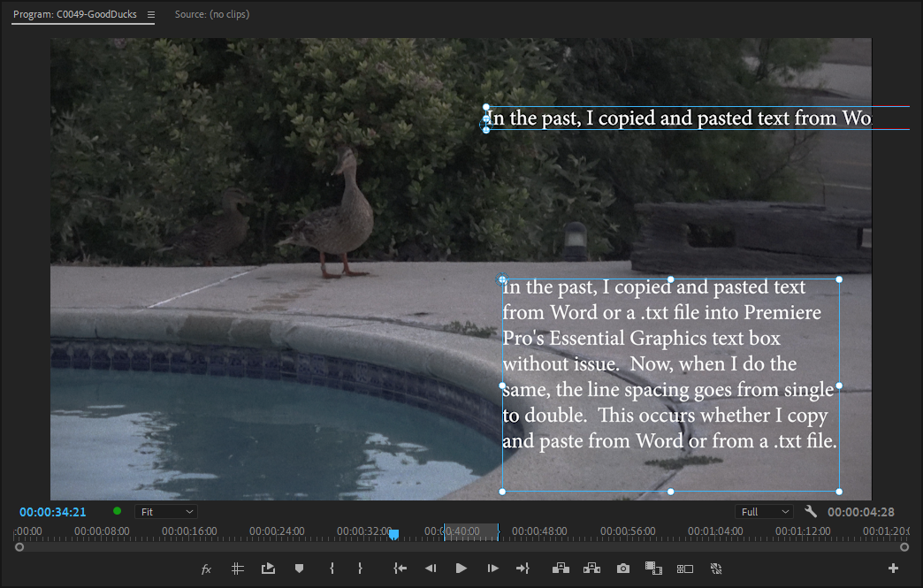Toggle Mark Out at current frame
Image resolution: width=923 pixels, height=588 pixels.
point(361,569)
